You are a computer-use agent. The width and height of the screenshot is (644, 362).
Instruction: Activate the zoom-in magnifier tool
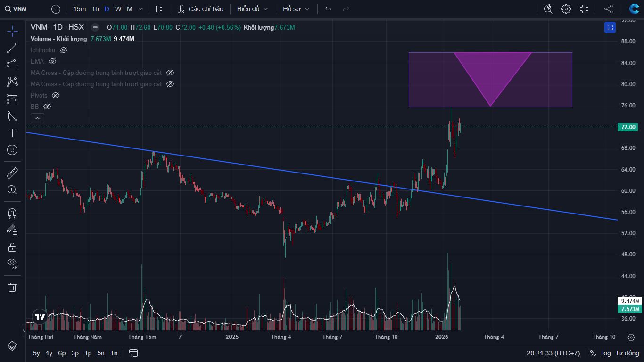coord(12,189)
